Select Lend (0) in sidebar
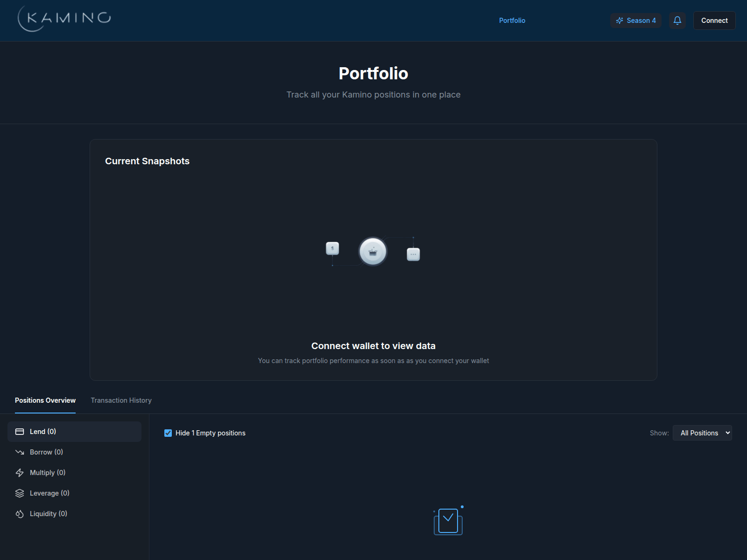The height and width of the screenshot is (560, 747). pos(74,432)
